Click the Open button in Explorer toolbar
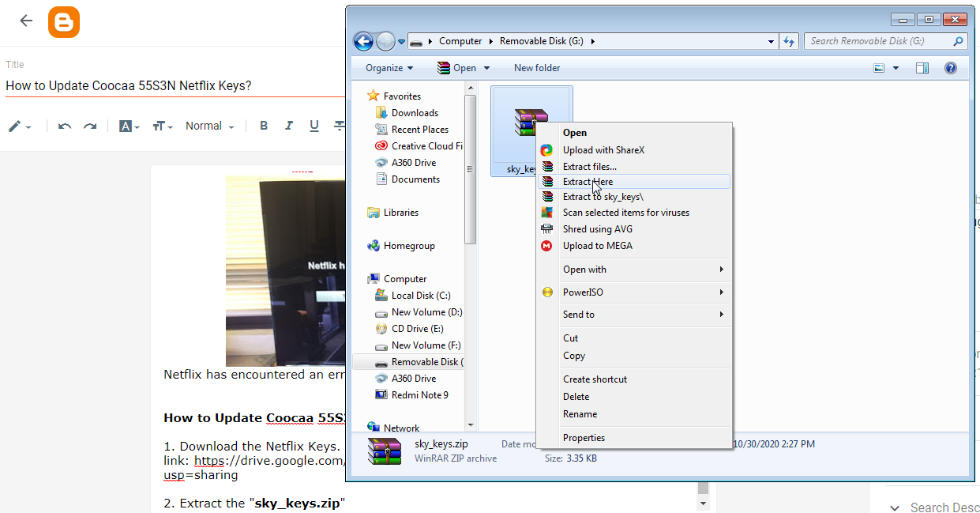Viewport: 980px width, 513px height. 457,68
